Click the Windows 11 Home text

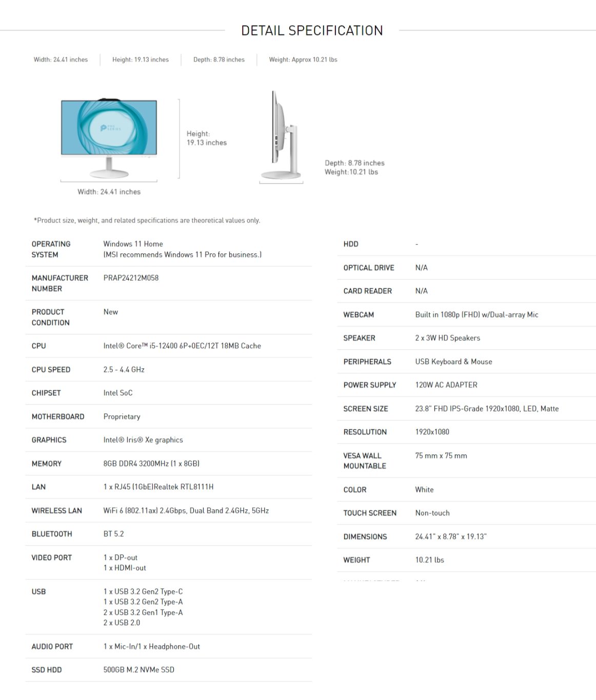[133, 244]
